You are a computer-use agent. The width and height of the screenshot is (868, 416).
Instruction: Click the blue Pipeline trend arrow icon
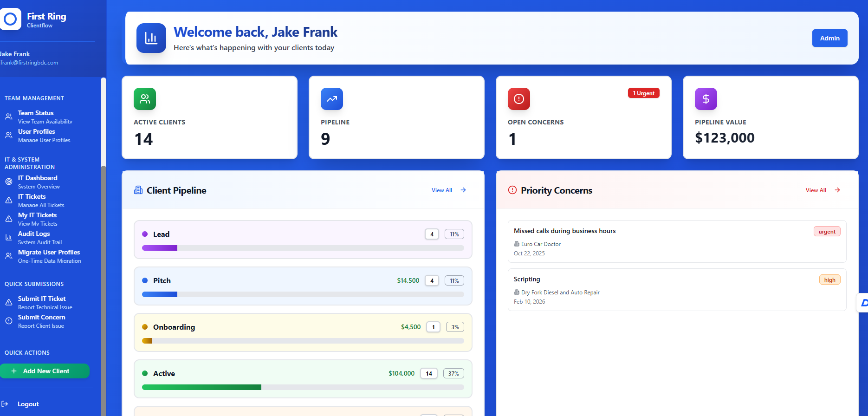[x=332, y=99]
